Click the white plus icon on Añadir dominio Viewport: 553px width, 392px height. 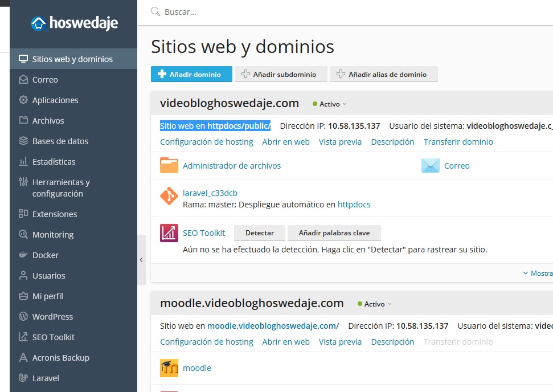point(162,74)
